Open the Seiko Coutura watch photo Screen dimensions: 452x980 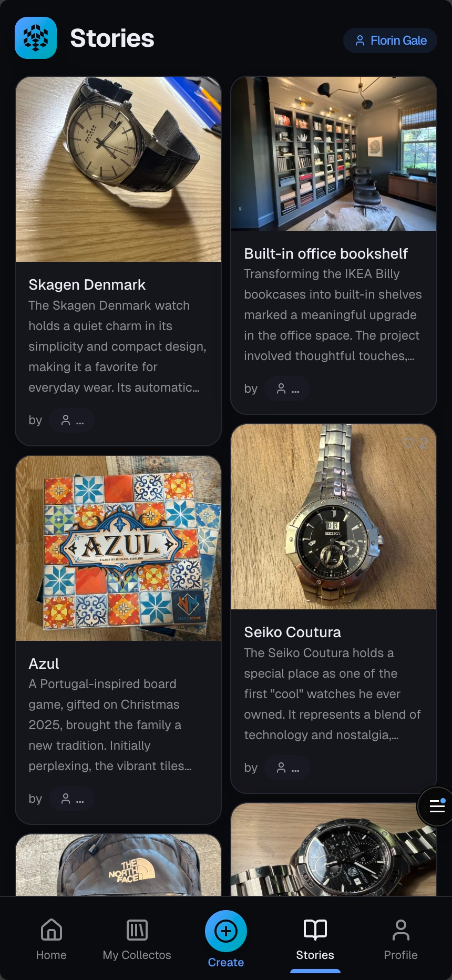pyautogui.click(x=334, y=517)
